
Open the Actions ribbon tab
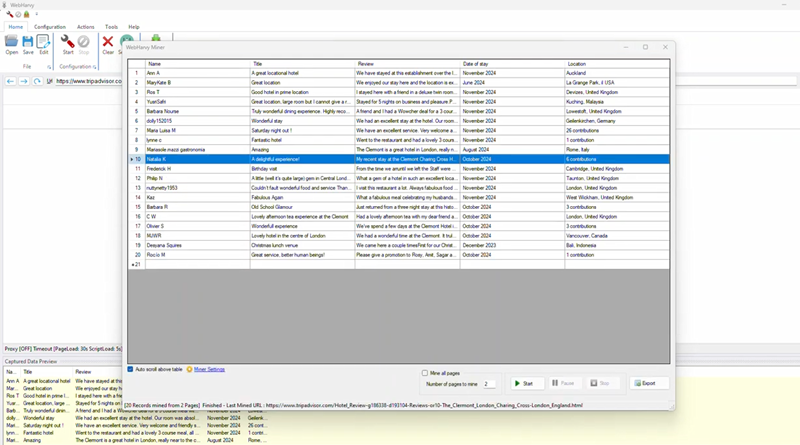click(85, 27)
